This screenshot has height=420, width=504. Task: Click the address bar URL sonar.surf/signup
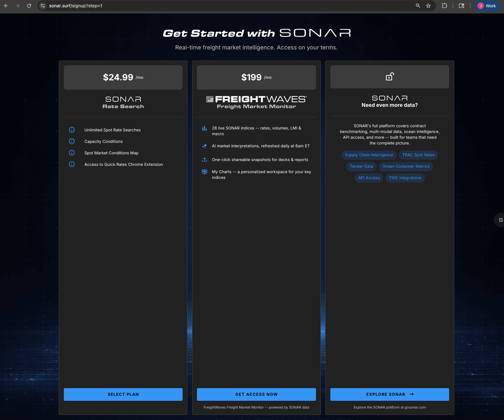(76, 6)
